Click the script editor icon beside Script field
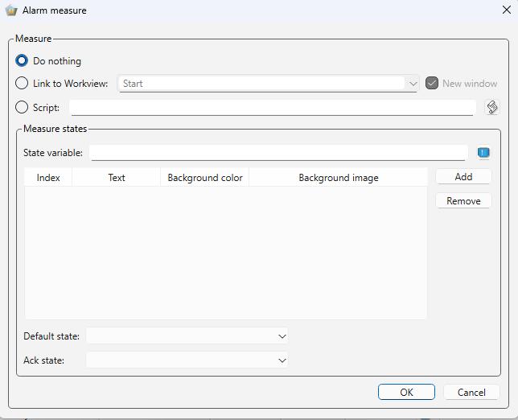The height and width of the screenshot is (420, 518). 492,108
